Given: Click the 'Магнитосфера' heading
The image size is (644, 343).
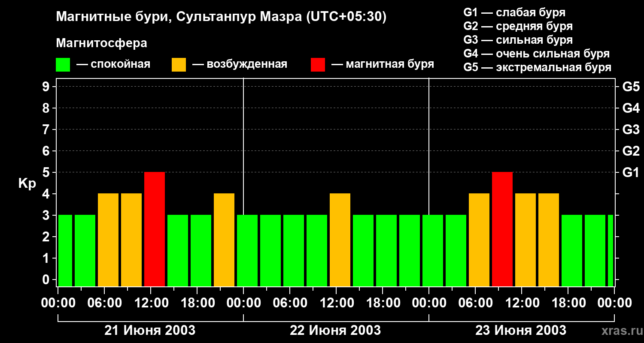Looking at the screenshot, I should [101, 43].
